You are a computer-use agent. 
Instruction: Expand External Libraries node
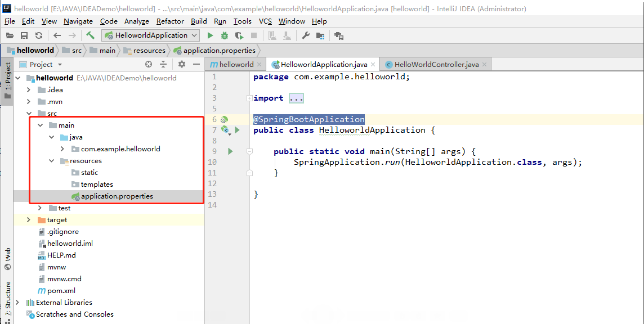pyautogui.click(x=17, y=302)
